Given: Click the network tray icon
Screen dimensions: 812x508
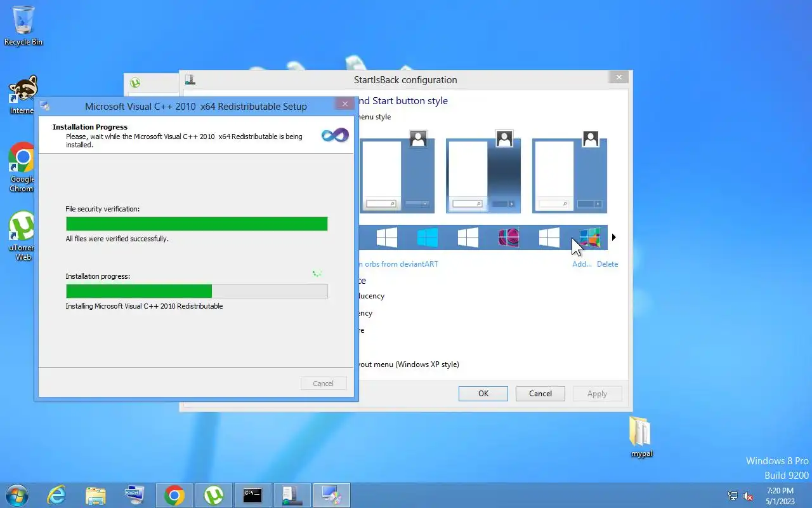Looking at the screenshot, I should (x=733, y=496).
